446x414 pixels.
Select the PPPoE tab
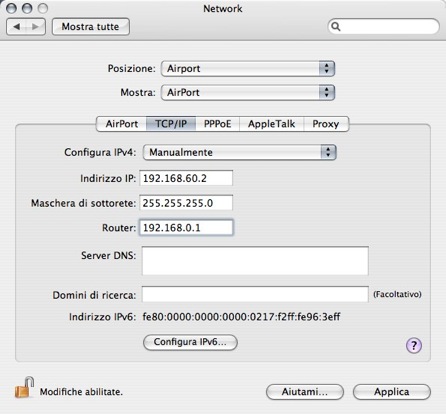point(217,124)
